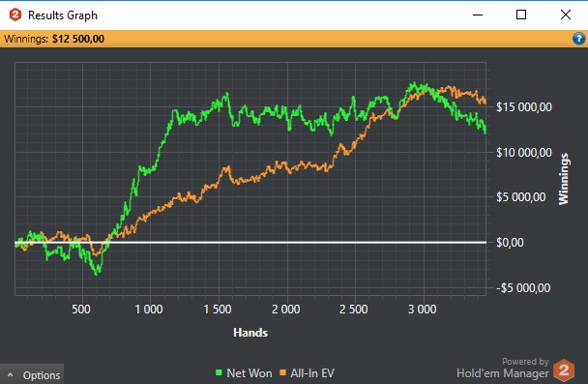Click the 1 500 hands axis label
The image size is (588, 384).
click(x=218, y=309)
